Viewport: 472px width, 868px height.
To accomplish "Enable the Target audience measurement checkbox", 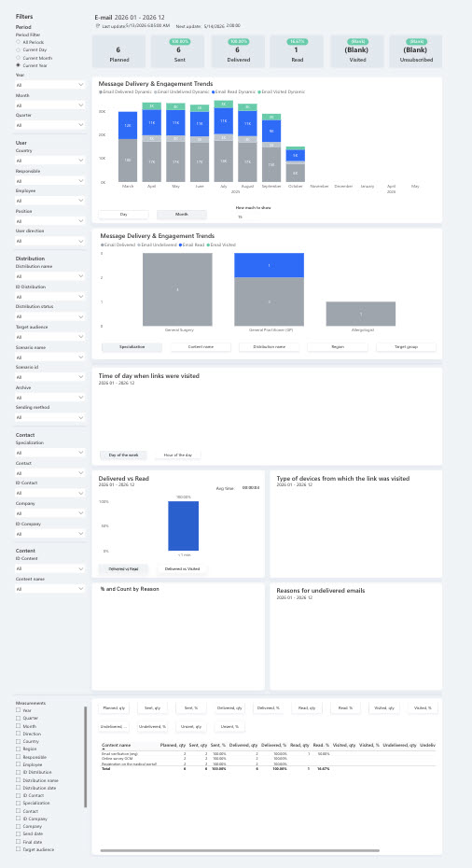I will [19, 849].
